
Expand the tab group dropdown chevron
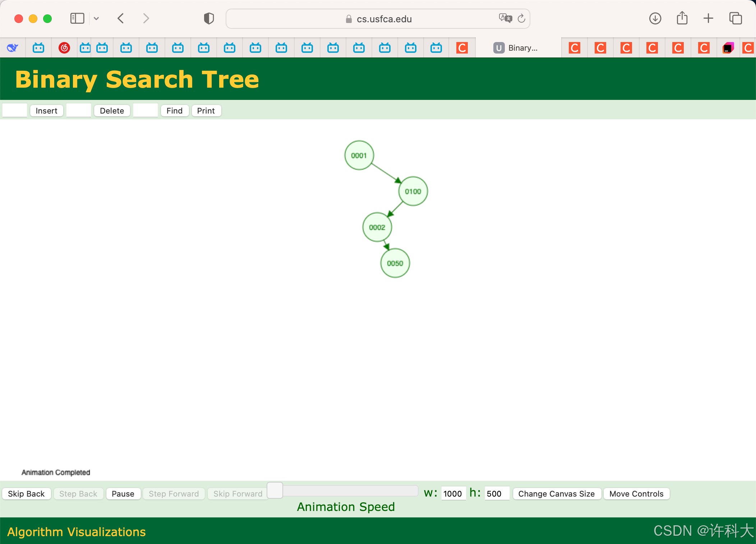point(96,18)
